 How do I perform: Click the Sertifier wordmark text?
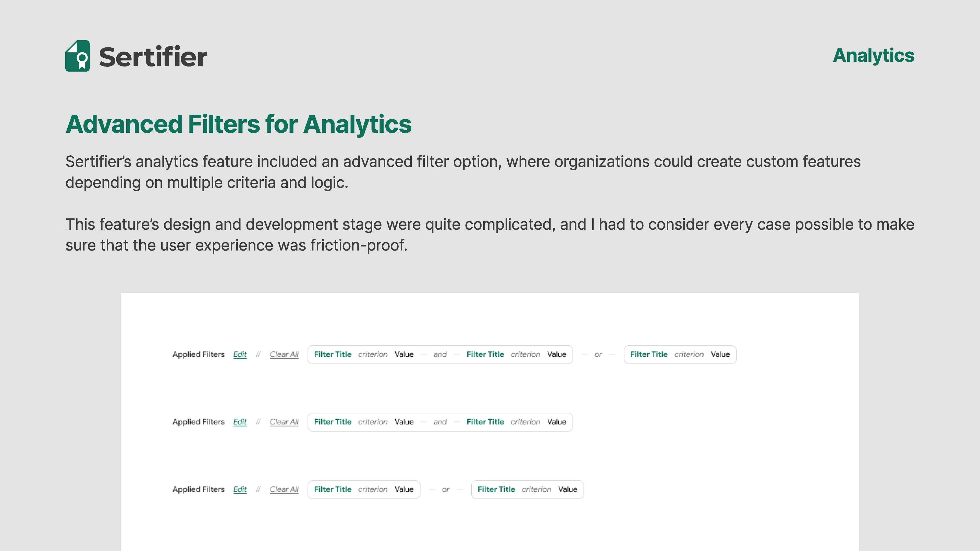[153, 57]
